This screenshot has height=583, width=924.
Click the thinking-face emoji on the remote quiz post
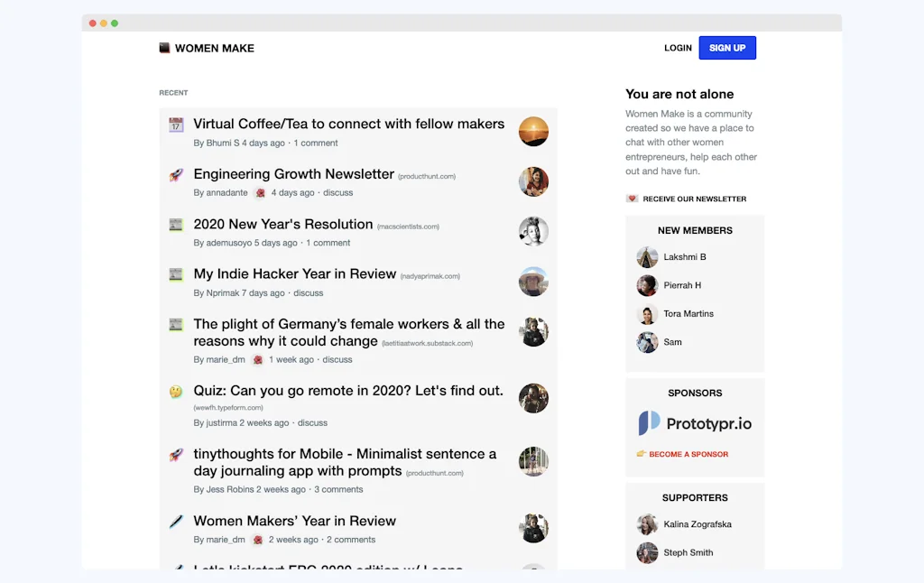coord(176,390)
